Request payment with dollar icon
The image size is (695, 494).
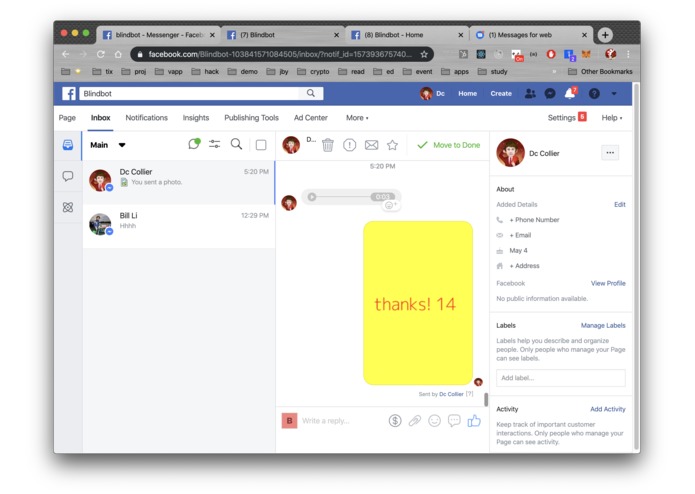coord(395,420)
